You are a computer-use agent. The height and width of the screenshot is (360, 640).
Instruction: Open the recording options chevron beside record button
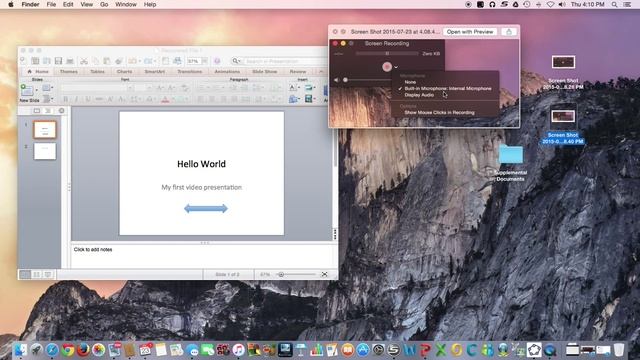pyautogui.click(x=396, y=67)
